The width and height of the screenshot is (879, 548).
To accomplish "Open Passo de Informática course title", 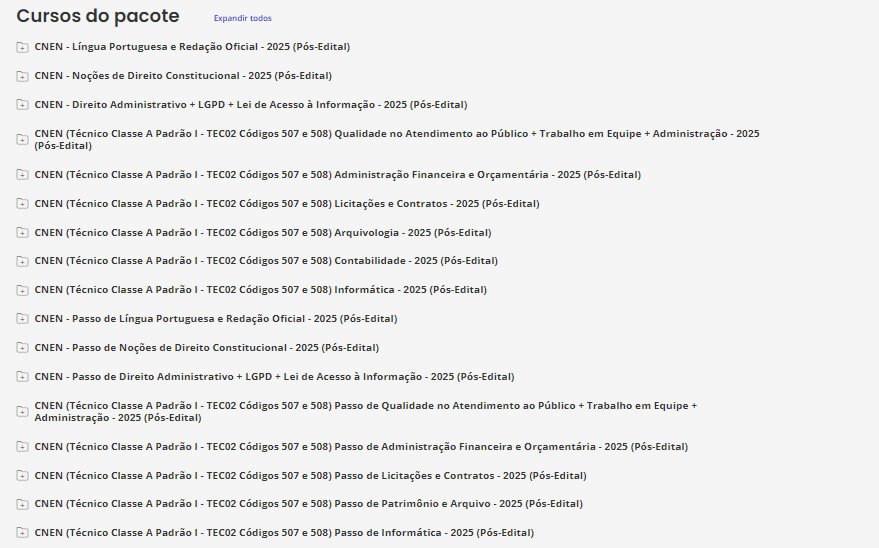I will [x=284, y=533].
